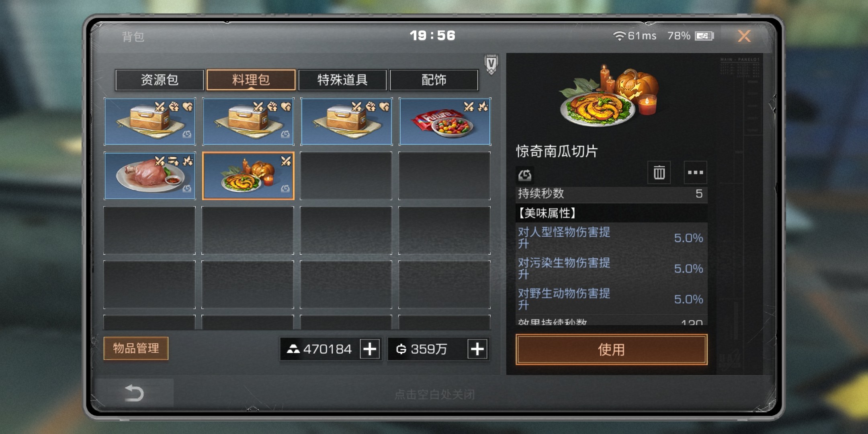The width and height of the screenshot is (868, 434).
Task: Select the candy bowl food item
Action: 444,121
